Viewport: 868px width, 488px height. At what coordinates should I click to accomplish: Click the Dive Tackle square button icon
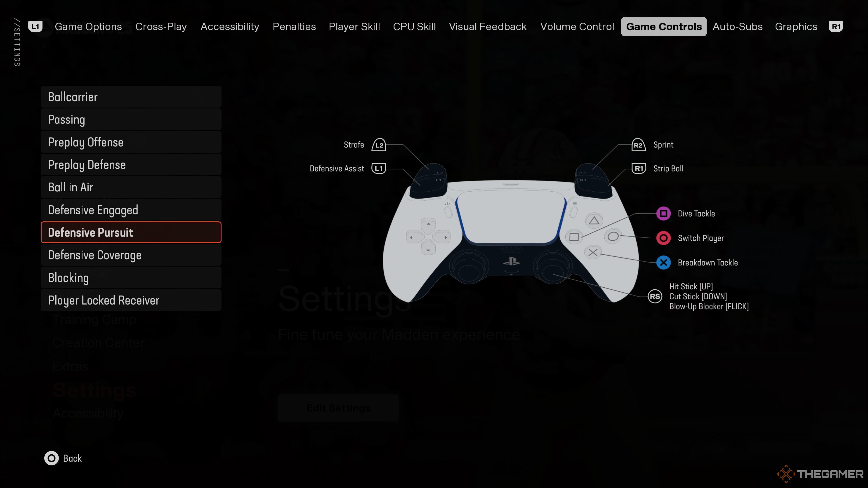[x=663, y=213]
